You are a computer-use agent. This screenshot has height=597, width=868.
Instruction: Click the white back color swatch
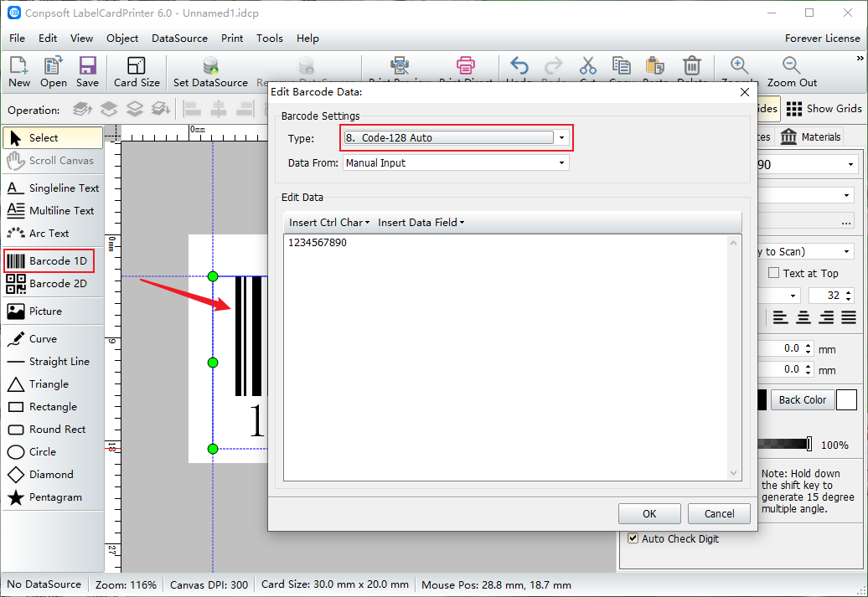pyautogui.click(x=846, y=399)
